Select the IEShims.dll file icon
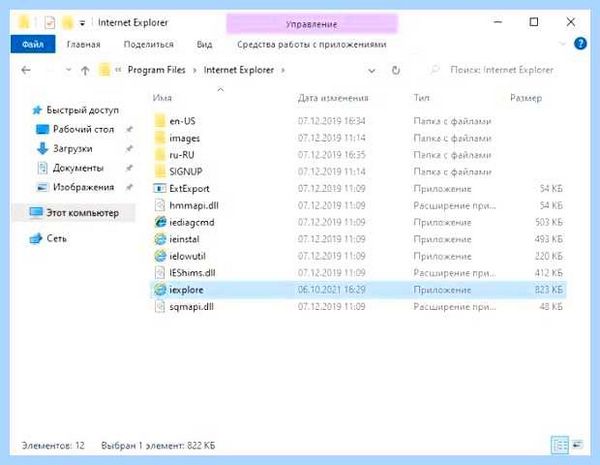The width and height of the screenshot is (600, 465). click(x=160, y=273)
